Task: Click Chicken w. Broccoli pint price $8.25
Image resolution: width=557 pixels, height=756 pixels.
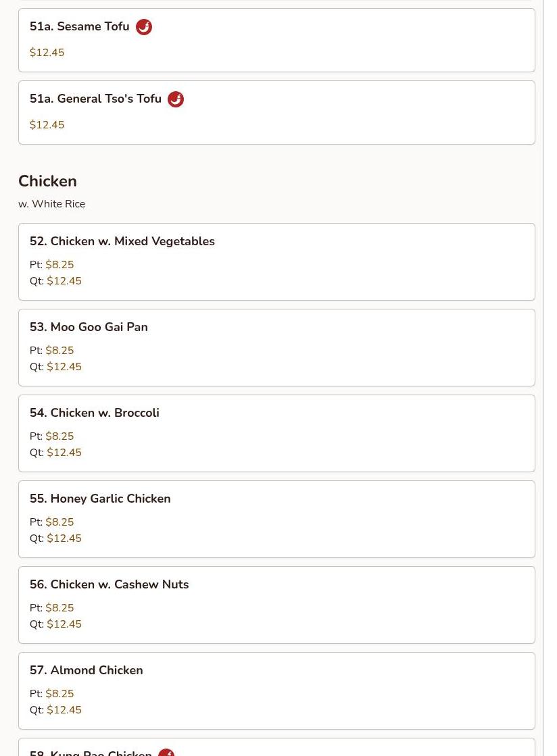Action: [59, 436]
